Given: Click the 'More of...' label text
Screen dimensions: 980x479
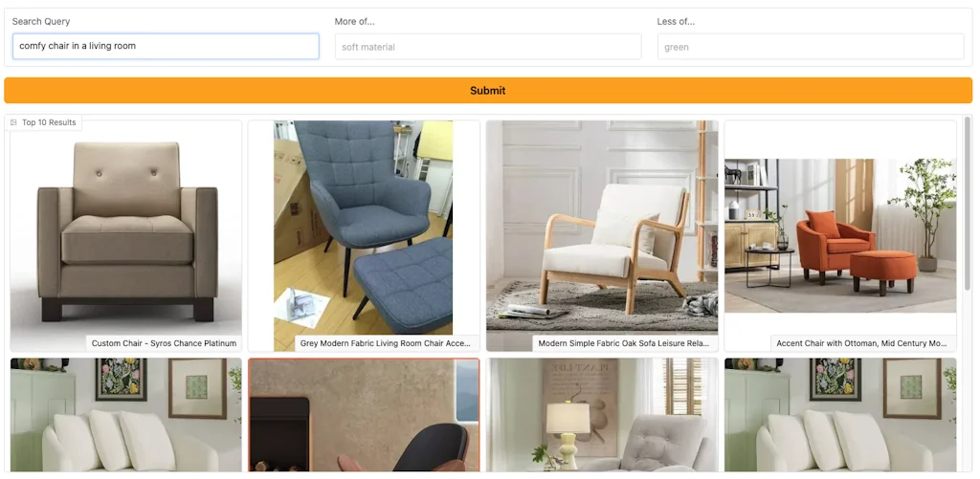Looking at the screenshot, I should pos(354,21).
